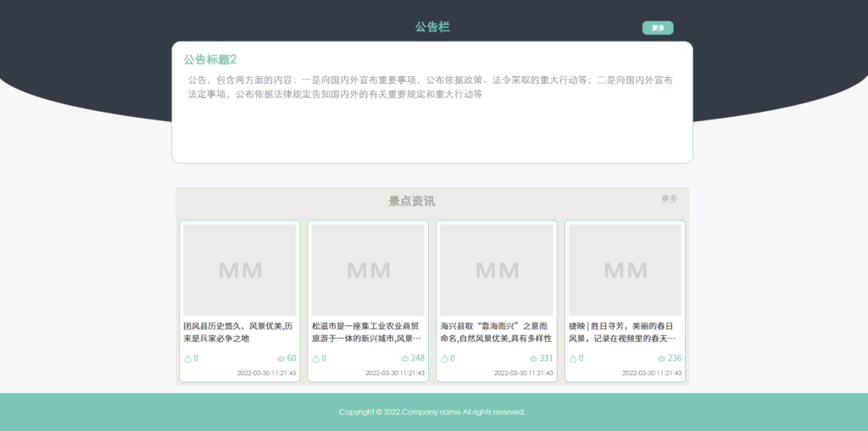Viewport: 868px width, 431px height.
Task: Click the 公告栏 heading
Action: (432, 26)
